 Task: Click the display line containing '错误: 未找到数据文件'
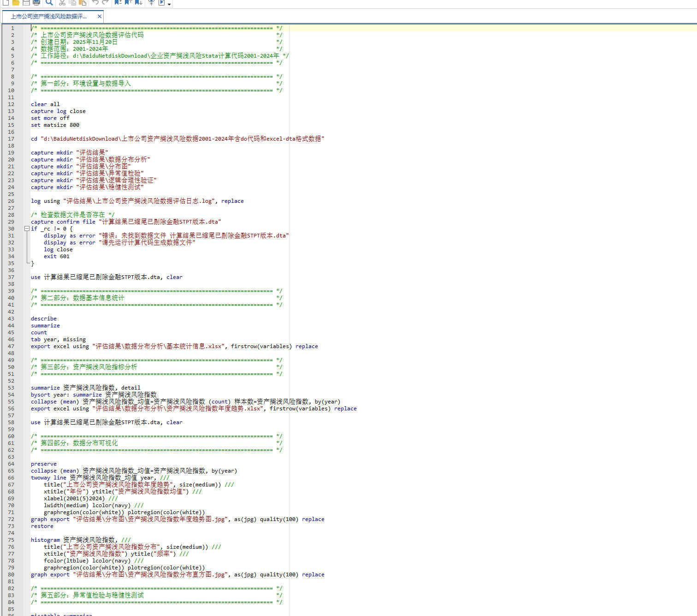(x=166, y=236)
